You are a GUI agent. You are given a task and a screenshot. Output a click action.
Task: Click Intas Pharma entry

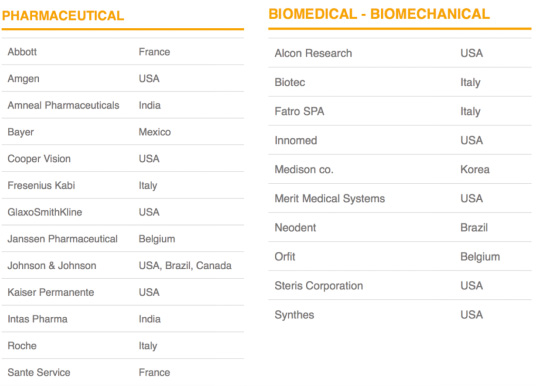point(38,319)
